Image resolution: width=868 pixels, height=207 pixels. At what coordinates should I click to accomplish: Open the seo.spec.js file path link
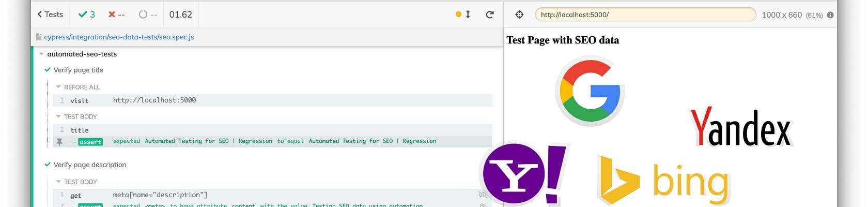[x=119, y=37]
